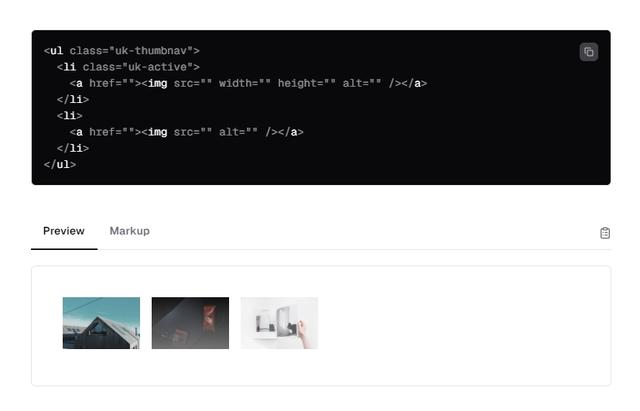Click the second <li> tag without a class
Viewport: 640px width, 411px height.
click(70, 116)
